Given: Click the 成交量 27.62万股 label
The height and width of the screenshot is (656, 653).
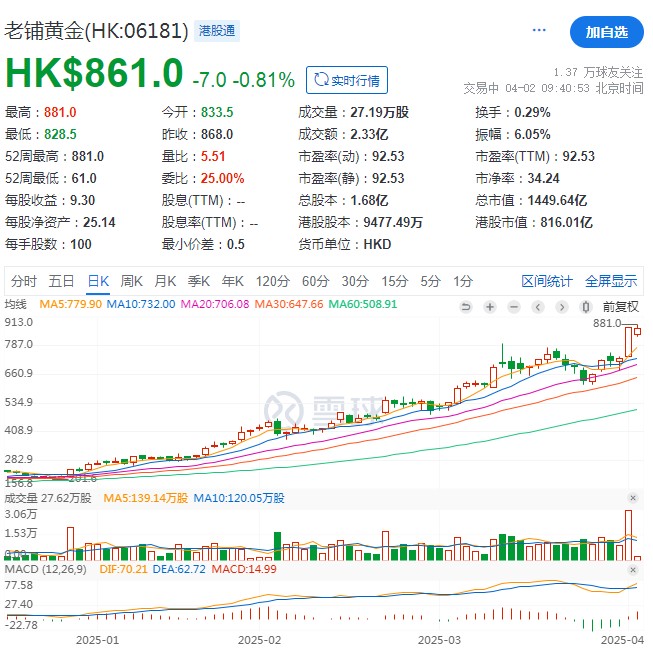Looking at the screenshot, I should (x=48, y=498).
